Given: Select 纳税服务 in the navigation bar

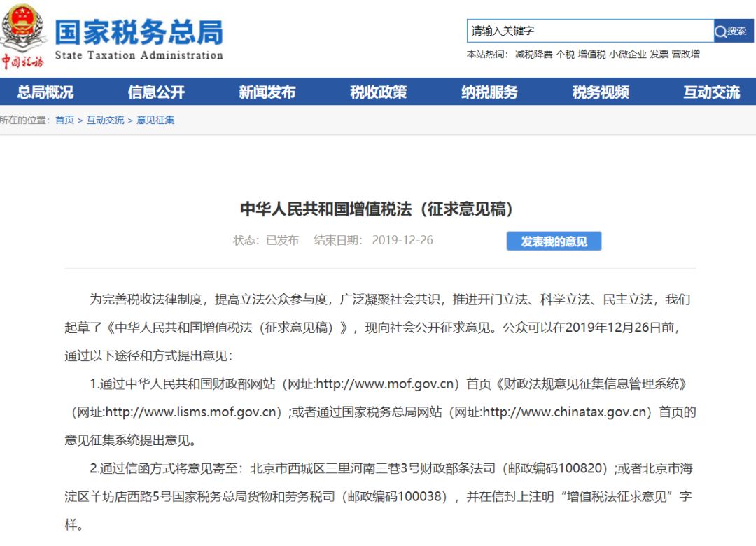Looking at the screenshot, I should [489, 92].
